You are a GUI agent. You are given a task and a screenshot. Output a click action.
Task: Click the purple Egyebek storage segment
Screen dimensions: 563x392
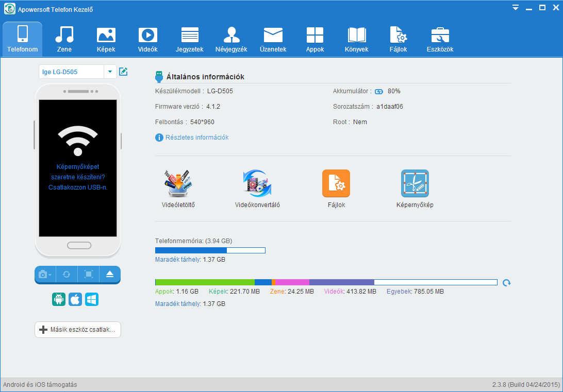pyautogui.click(x=341, y=282)
